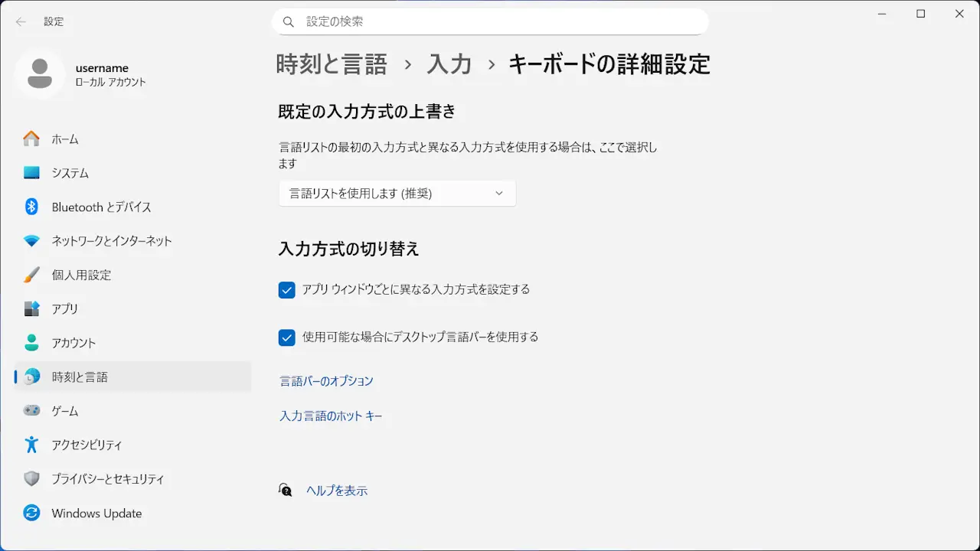
Task: Go to 入力 breadcrumb level
Action: (x=449, y=64)
